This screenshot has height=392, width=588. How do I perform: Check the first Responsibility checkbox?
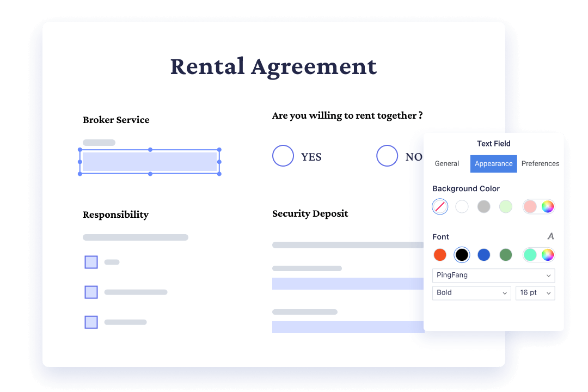tap(91, 262)
